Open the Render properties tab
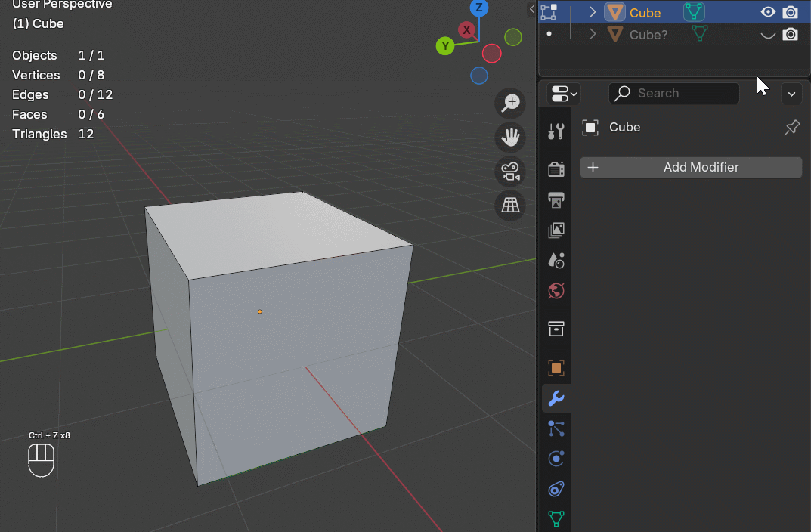811x532 pixels. pyautogui.click(x=556, y=169)
